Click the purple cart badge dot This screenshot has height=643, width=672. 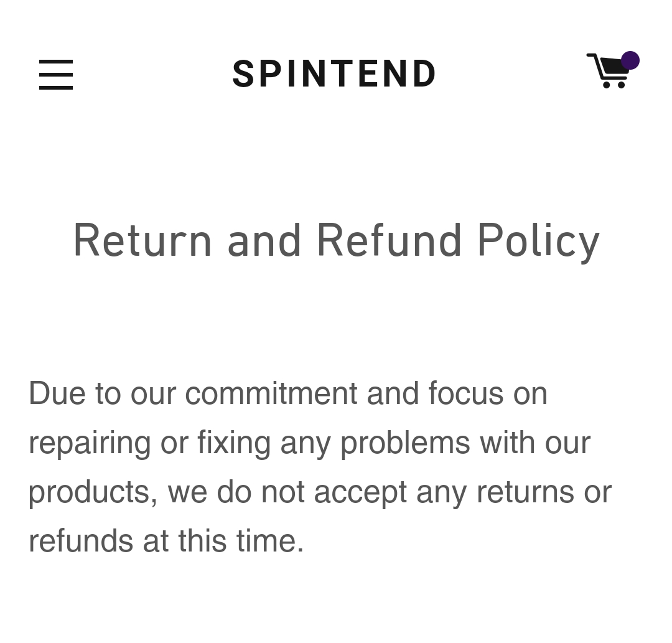630,60
